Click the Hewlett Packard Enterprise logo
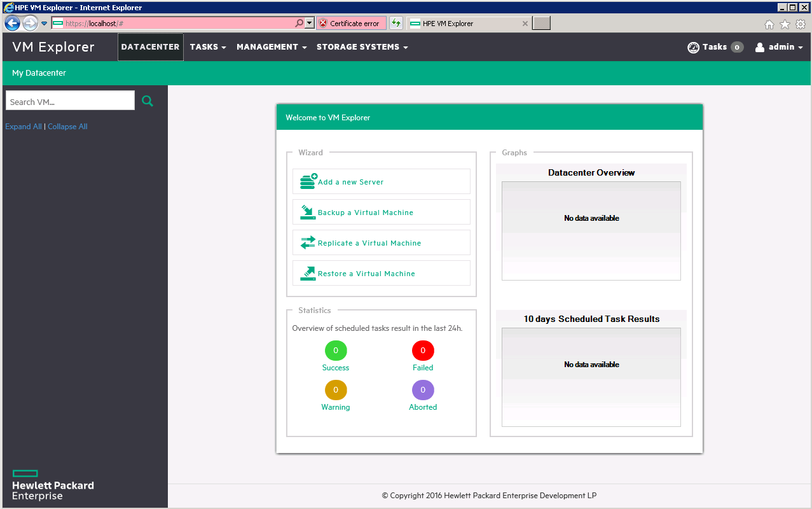This screenshot has height=509, width=812. [53, 485]
